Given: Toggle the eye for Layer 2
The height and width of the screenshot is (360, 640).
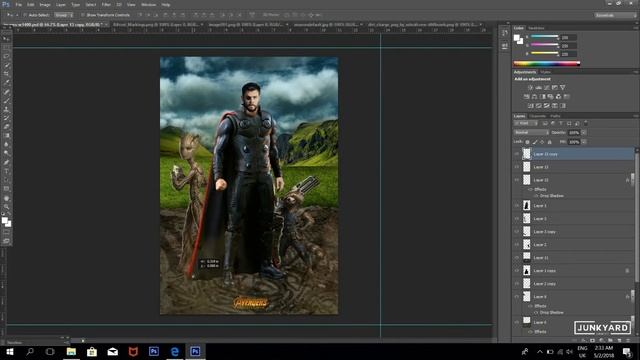Looking at the screenshot, I should coord(517,244).
